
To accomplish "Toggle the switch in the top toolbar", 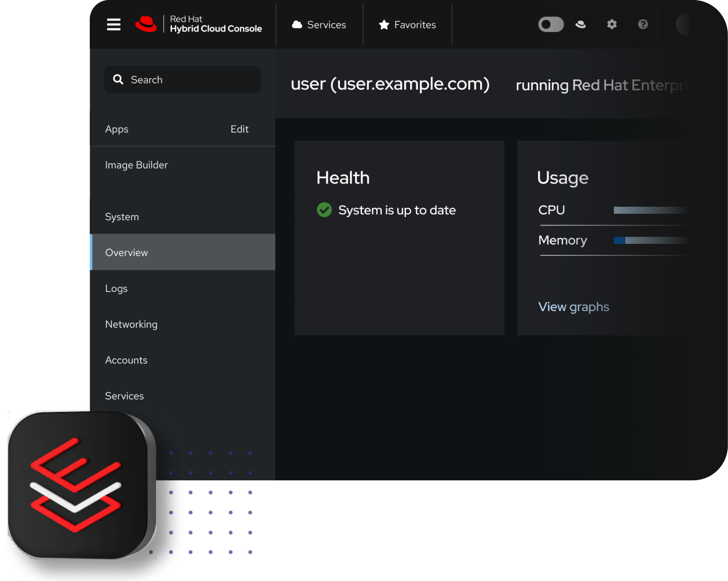I will (550, 24).
